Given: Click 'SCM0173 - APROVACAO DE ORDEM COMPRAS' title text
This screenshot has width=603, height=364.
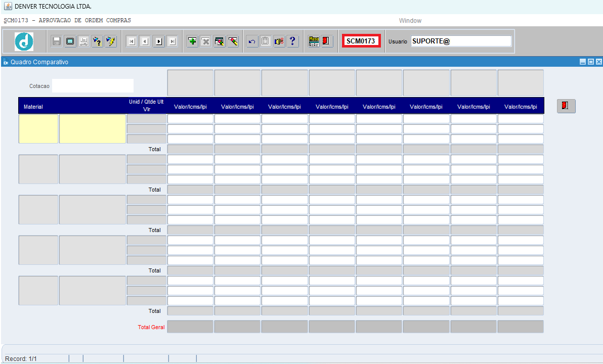Looking at the screenshot, I should [67, 20].
